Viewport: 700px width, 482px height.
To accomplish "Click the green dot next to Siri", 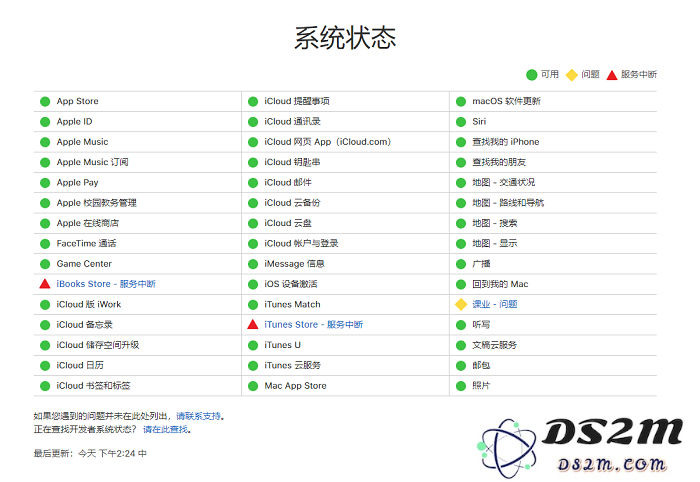I will 461,122.
